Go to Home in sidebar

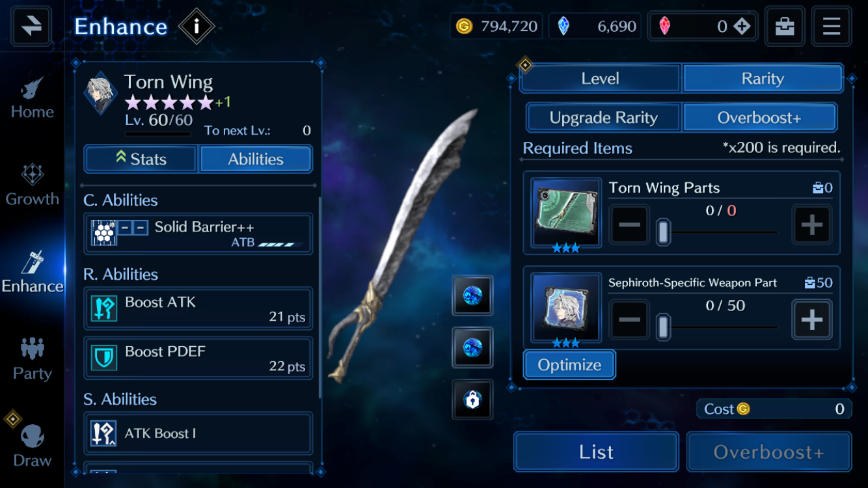click(x=32, y=98)
